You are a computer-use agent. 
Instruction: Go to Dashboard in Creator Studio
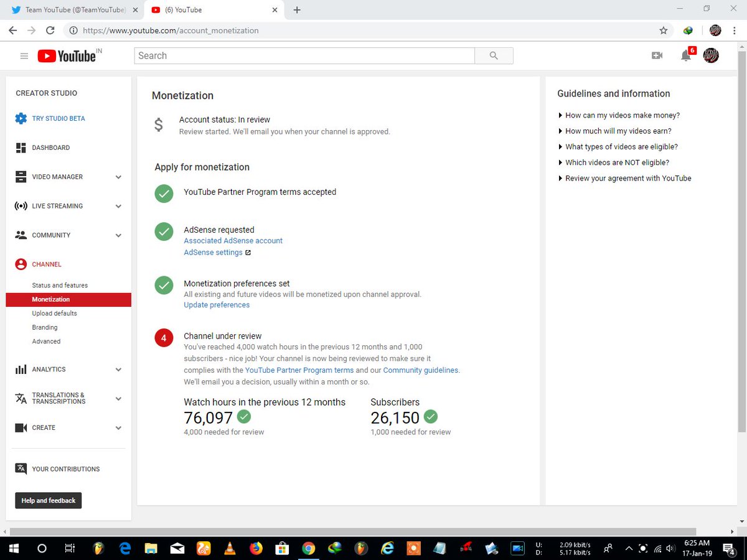[x=42, y=147]
